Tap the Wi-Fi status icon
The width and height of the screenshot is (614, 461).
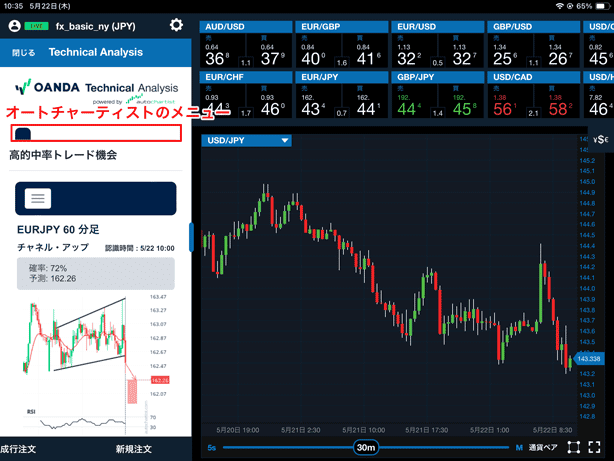(560, 6)
